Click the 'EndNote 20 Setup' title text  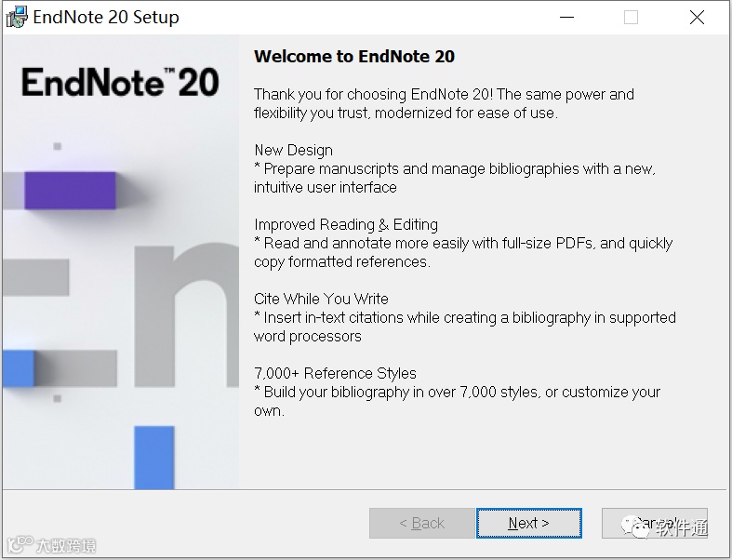coord(106,18)
